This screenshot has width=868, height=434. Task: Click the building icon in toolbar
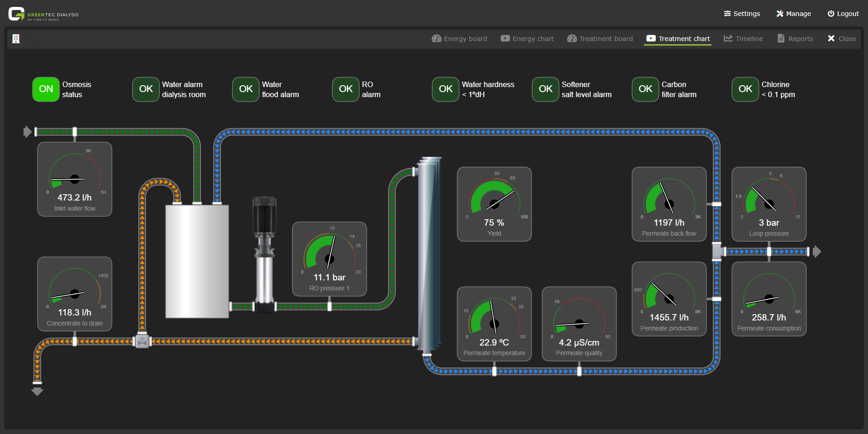(x=16, y=39)
